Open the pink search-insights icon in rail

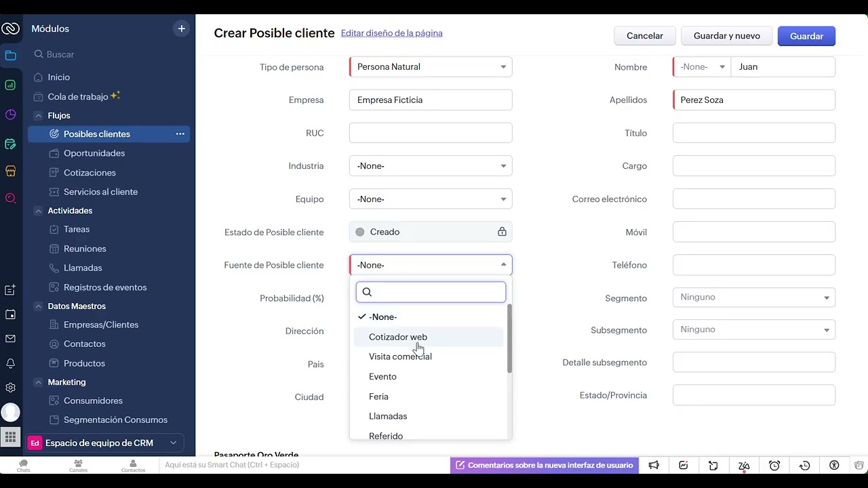pyautogui.click(x=10, y=198)
